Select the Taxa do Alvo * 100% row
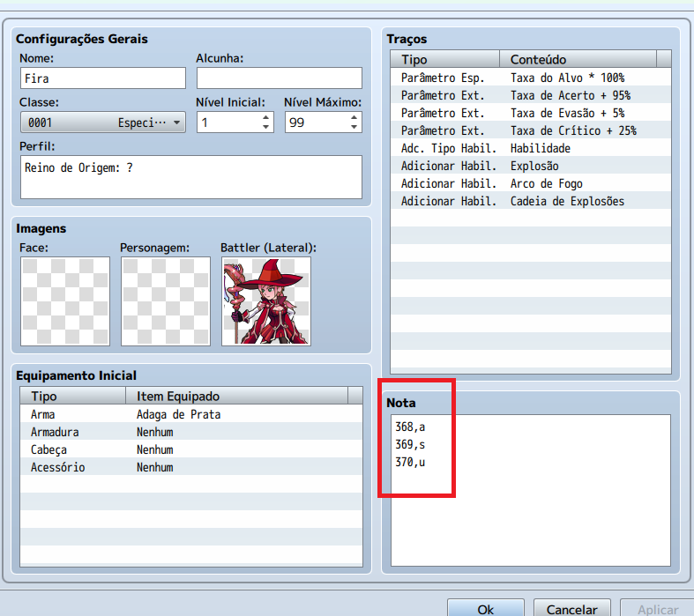Viewport: 694px width, 616px height. 531,78
